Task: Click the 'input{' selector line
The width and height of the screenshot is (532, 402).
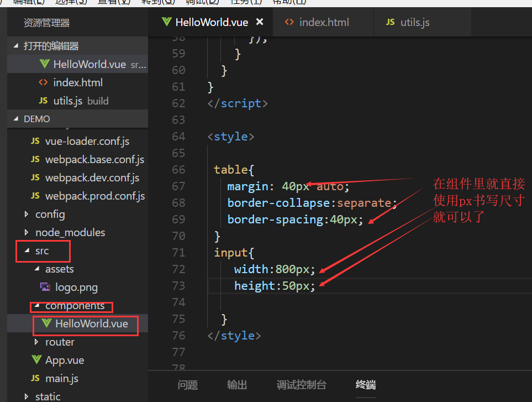Action: pyautogui.click(x=234, y=253)
